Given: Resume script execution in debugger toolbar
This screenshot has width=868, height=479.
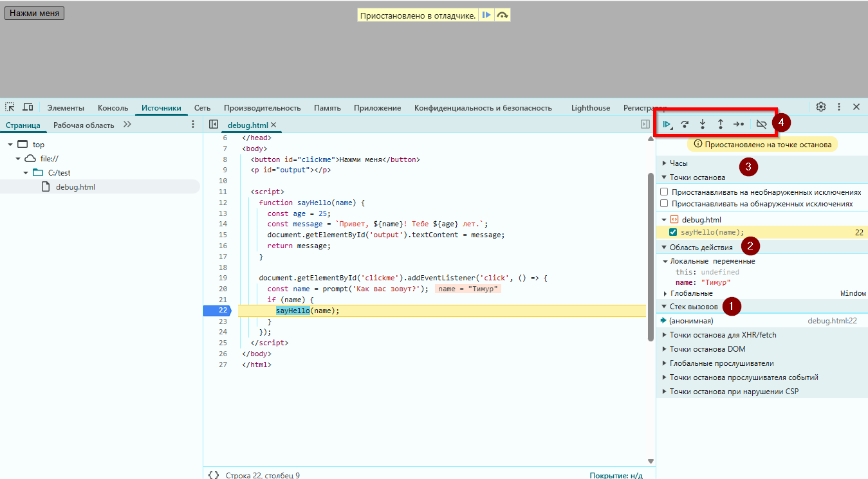Looking at the screenshot, I should point(667,124).
